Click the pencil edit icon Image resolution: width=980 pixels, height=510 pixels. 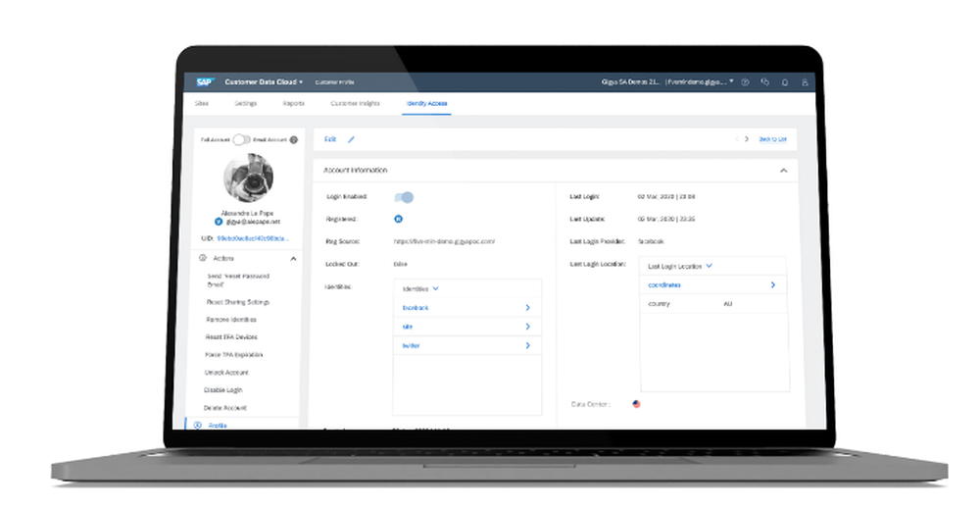pos(351,139)
